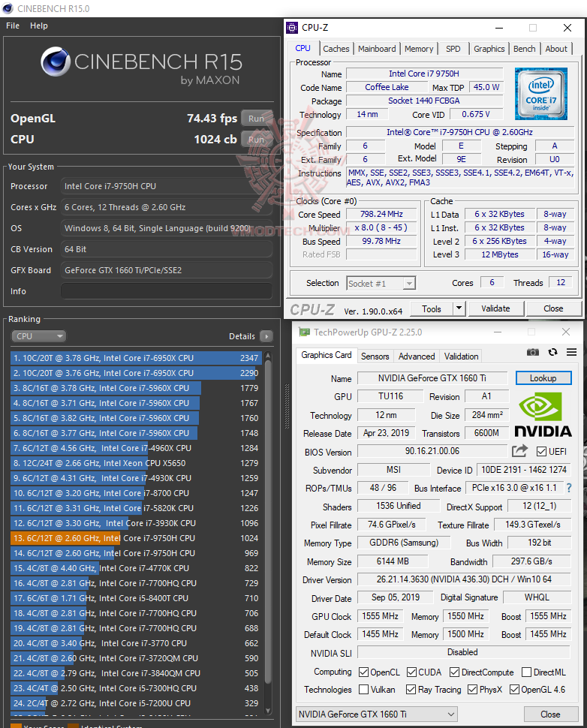Click the GPU-Z Driver Version field
This screenshot has width=587, height=728.
(x=463, y=579)
